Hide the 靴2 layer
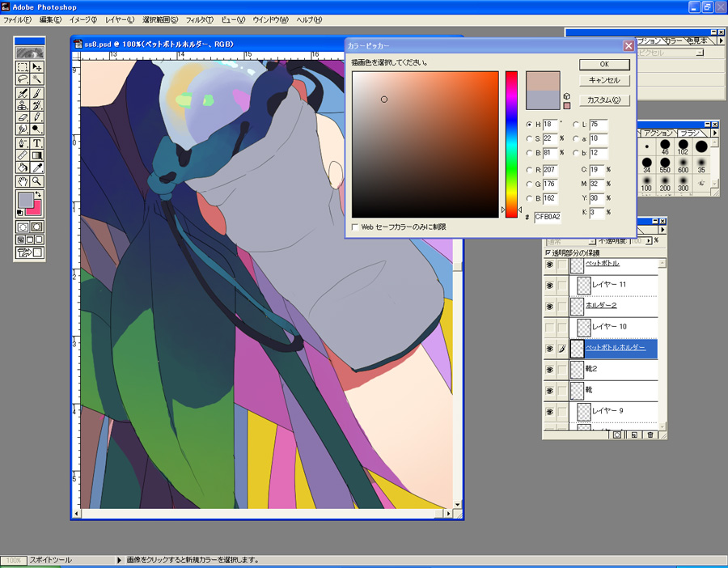 tap(550, 369)
